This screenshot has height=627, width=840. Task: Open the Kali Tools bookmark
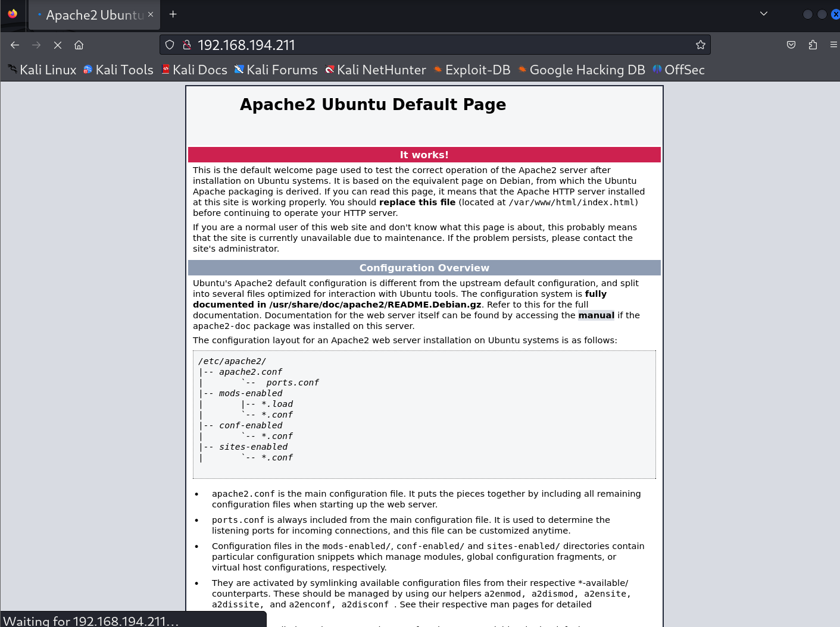click(x=118, y=70)
